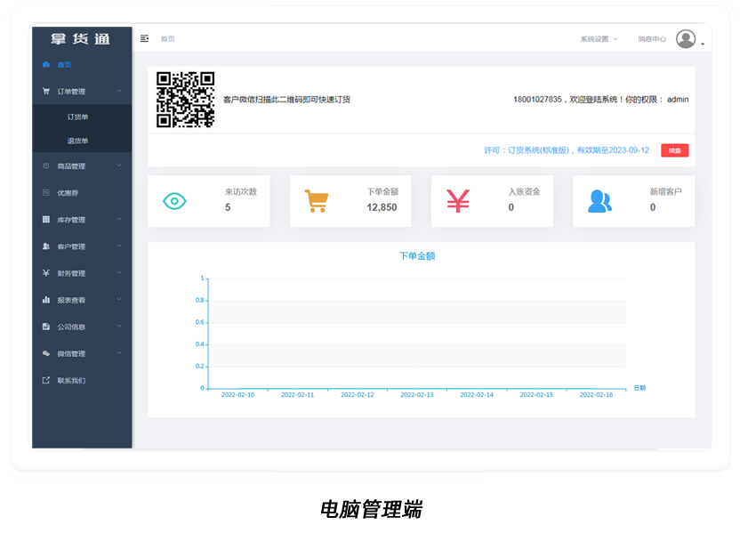Viewport: 756px width, 549px height.
Task: Click the eye icon on 来访次数 card
Action: pos(174,201)
